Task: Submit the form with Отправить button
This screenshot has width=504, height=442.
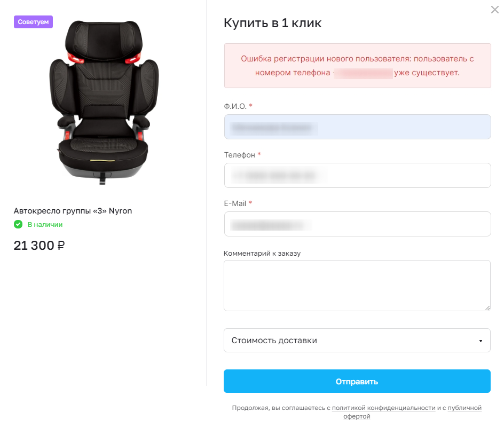Action: pyautogui.click(x=357, y=381)
